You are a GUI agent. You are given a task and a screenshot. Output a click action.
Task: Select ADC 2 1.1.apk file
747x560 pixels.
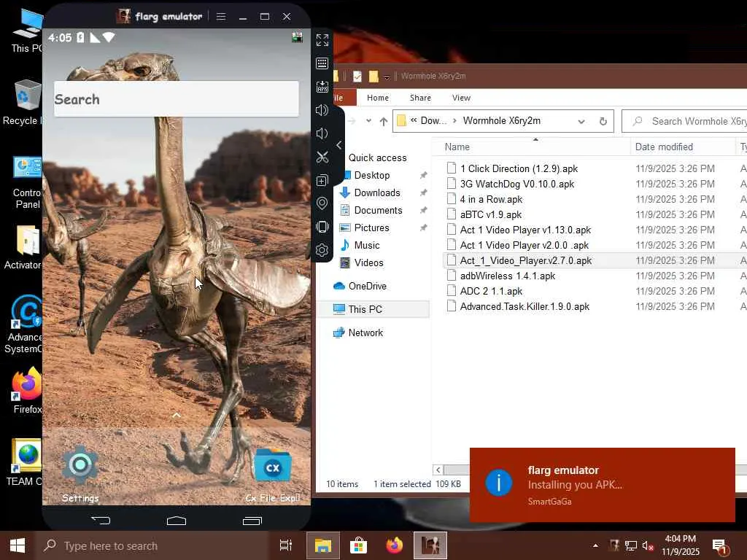tap(491, 291)
